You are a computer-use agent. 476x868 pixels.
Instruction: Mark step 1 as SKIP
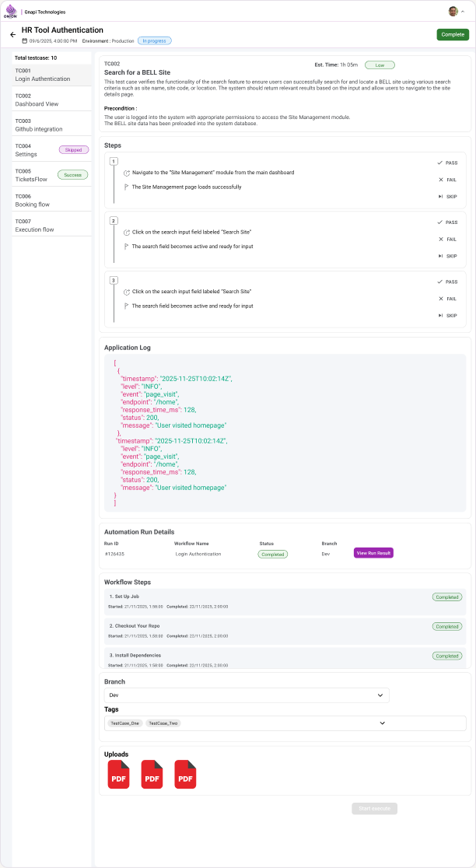click(447, 197)
